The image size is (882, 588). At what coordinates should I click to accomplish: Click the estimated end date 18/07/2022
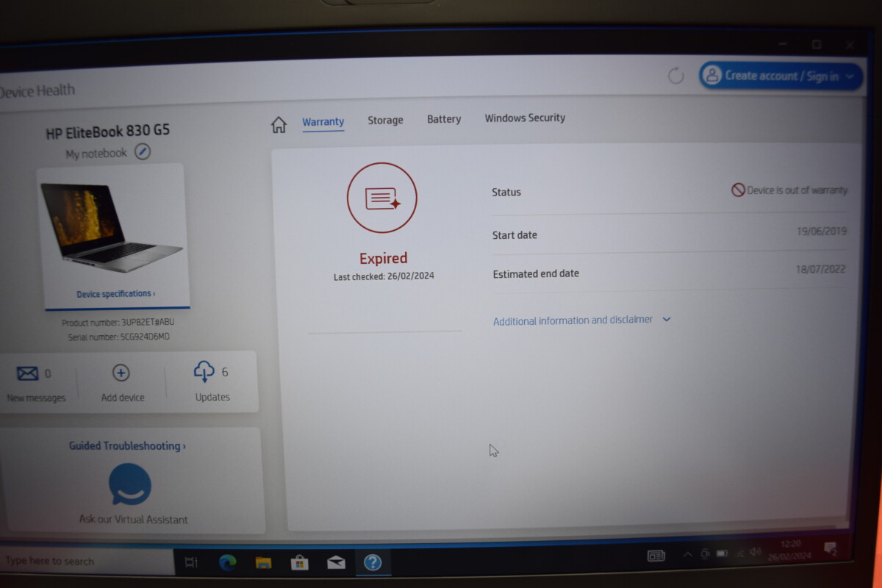pyautogui.click(x=820, y=270)
